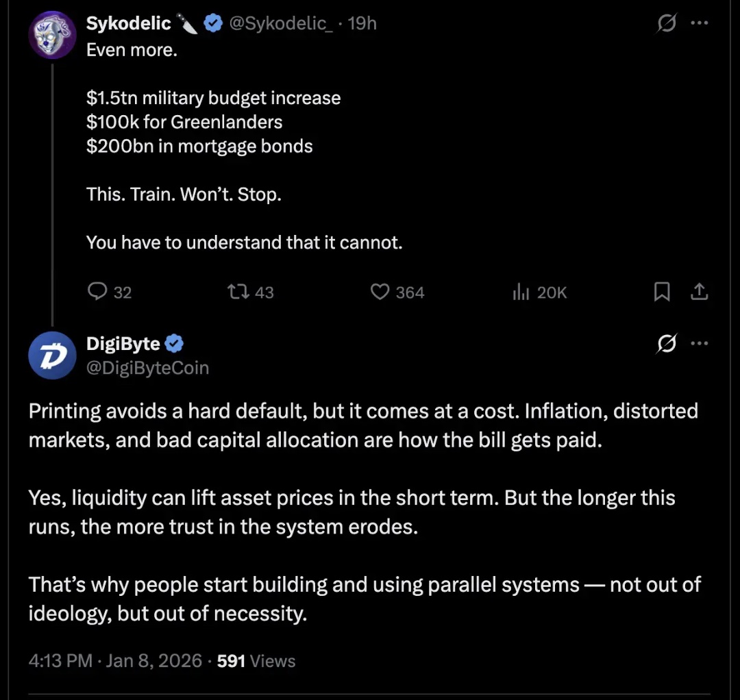Click the Grok icon on Sykodelic's post

tap(665, 24)
